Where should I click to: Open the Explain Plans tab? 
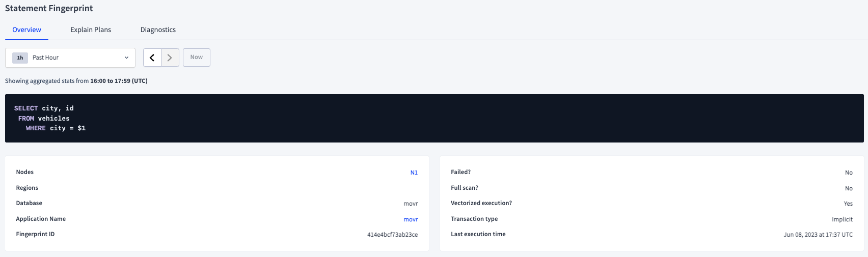point(91,30)
